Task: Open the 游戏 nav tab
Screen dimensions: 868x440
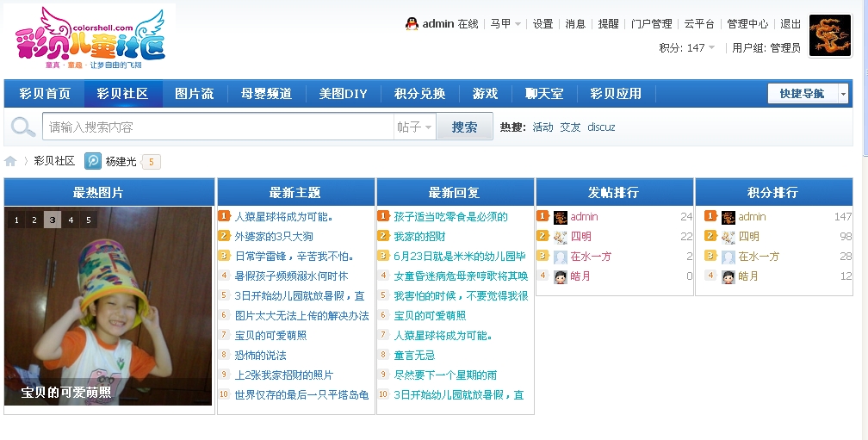Action: tap(485, 94)
